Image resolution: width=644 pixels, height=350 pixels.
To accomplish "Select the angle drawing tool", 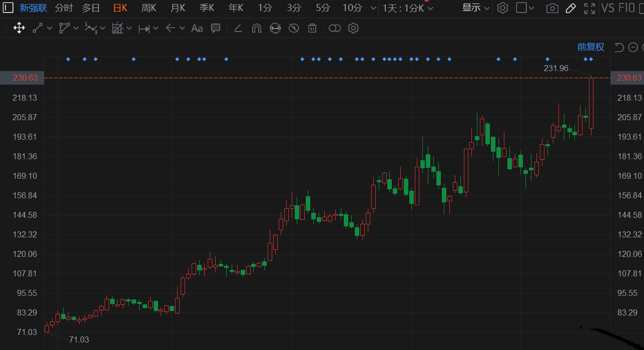I will click(x=238, y=28).
